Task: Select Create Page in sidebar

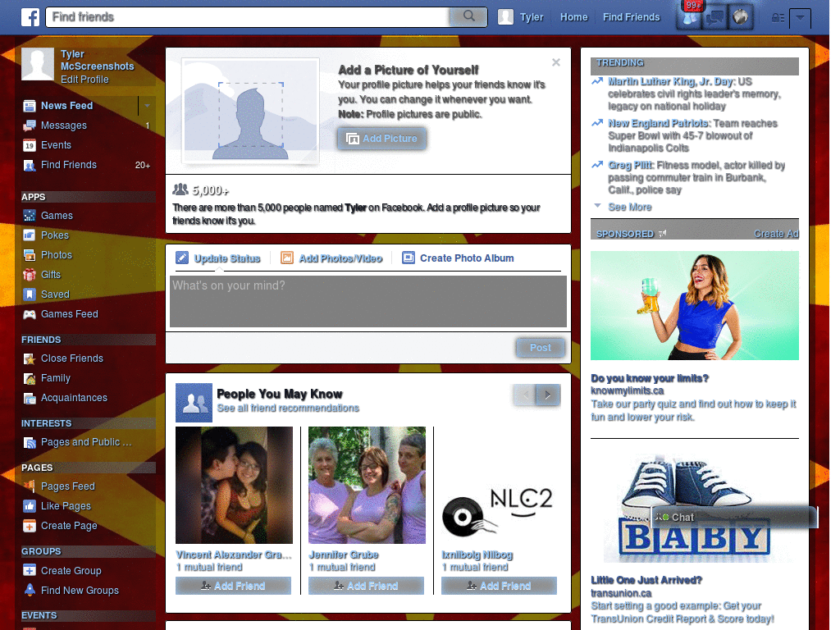Action: point(69,526)
